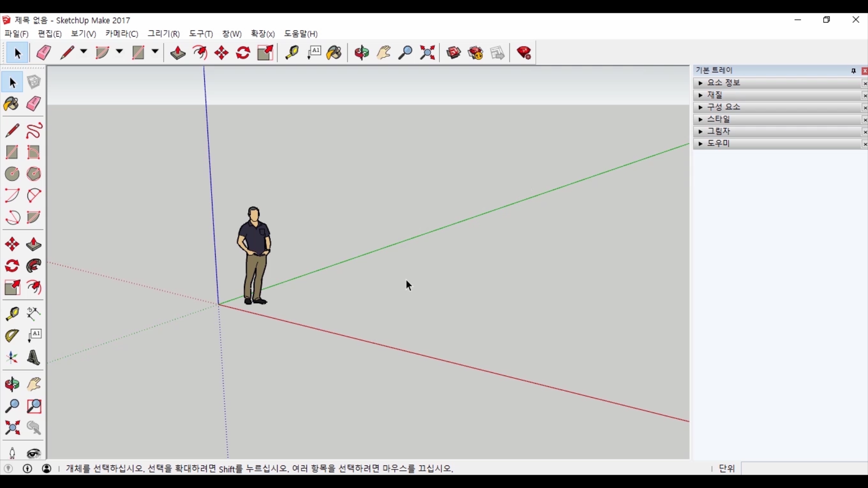Select the Paint Bucket tool in left toolbar

tap(11, 104)
